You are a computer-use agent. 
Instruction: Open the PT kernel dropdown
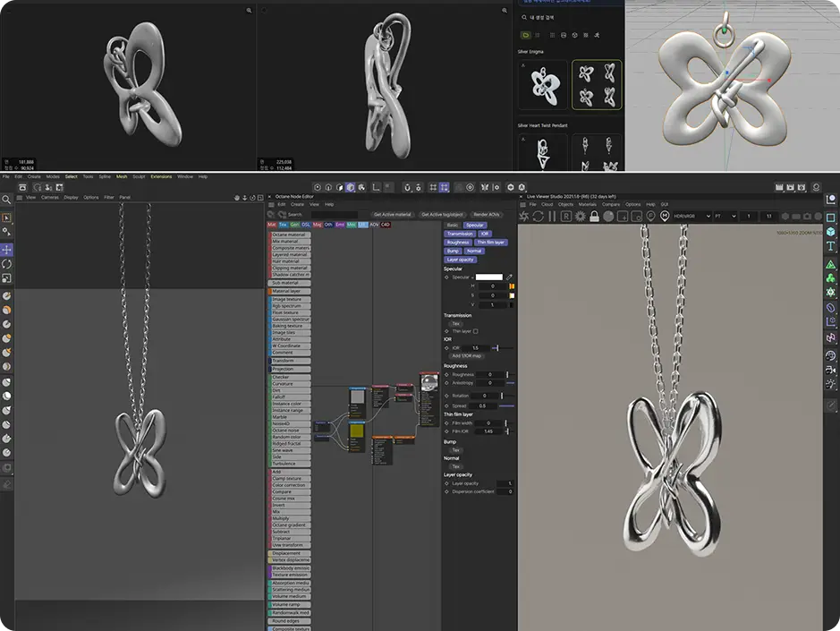click(725, 216)
